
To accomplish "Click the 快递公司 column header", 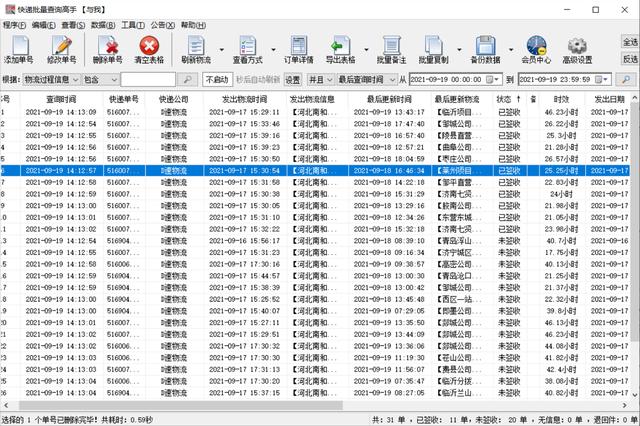I will click(x=174, y=99).
